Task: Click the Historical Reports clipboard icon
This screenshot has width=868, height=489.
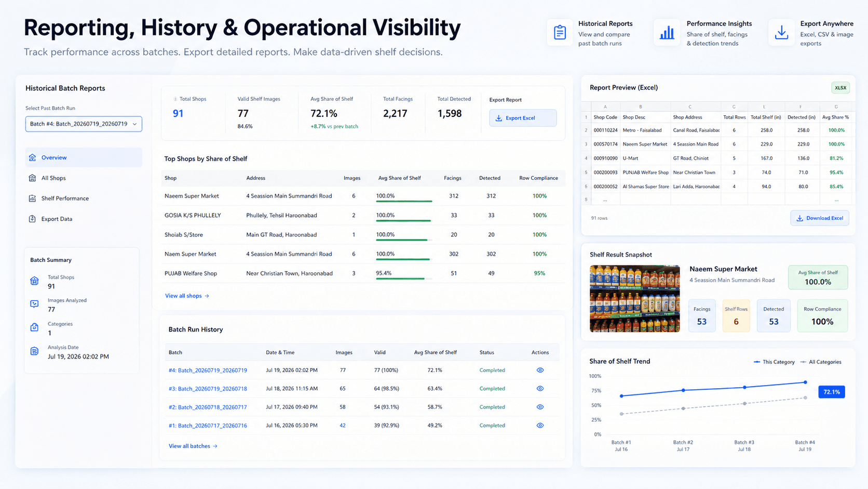Action: (x=560, y=33)
